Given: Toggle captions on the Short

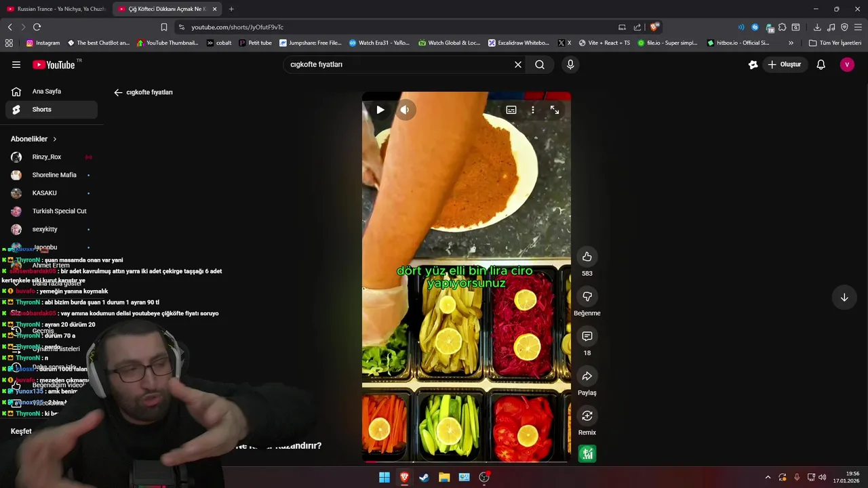Looking at the screenshot, I should click(511, 110).
